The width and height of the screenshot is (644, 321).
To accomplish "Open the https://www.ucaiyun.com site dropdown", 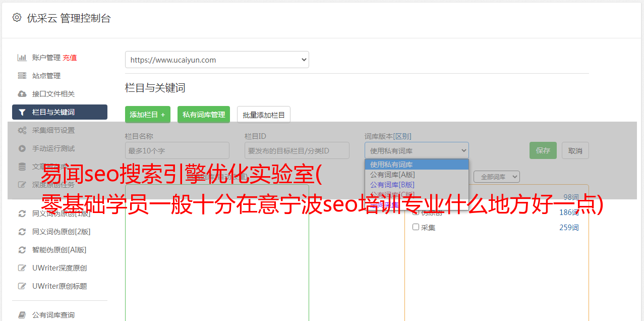I will 217,60.
